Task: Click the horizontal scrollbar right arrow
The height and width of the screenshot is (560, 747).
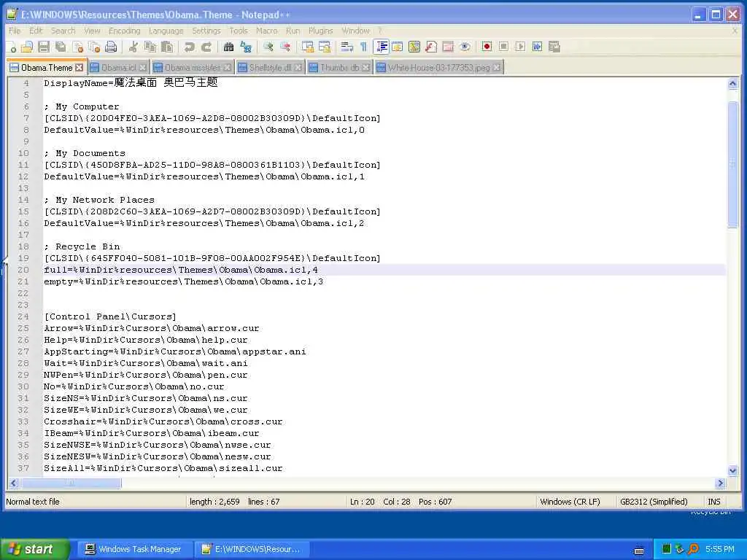Action: pyautogui.click(x=720, y=483)
